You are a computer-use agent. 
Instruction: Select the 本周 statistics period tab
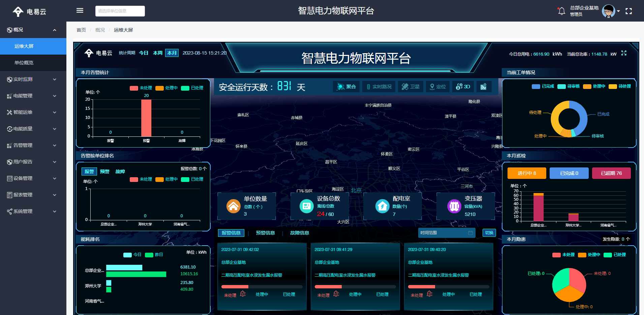[x=158, y=53]
